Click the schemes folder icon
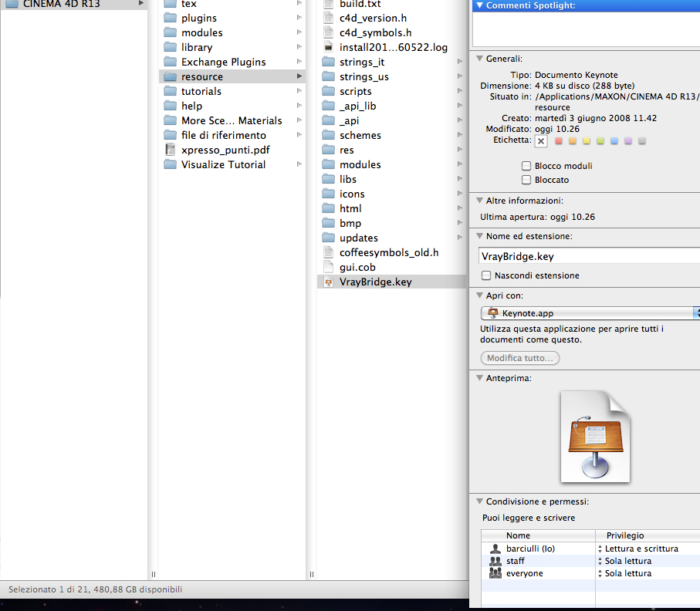The width and height of the screenshot is (700, 611). point(329,135)
